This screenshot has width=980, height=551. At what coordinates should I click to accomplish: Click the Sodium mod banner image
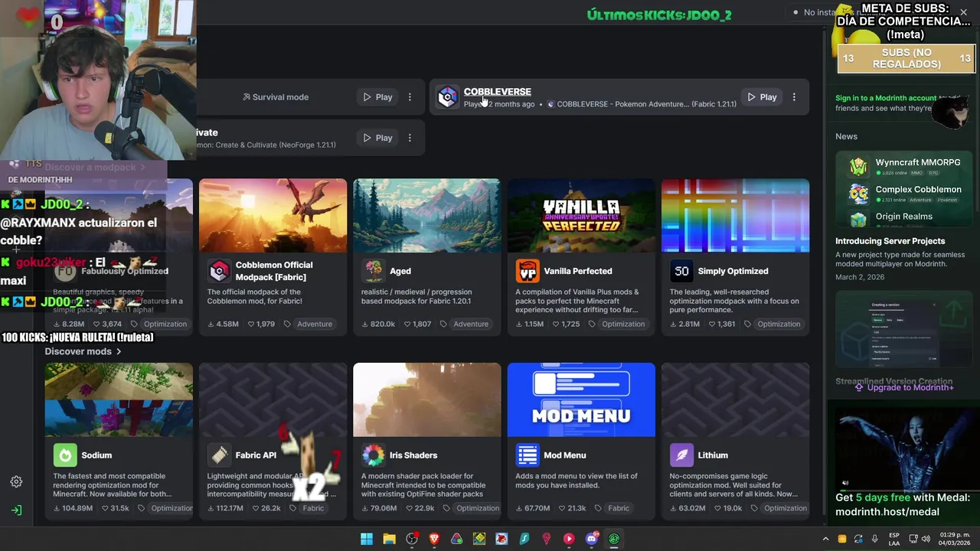pyautogui.click(x=119, y=399)
